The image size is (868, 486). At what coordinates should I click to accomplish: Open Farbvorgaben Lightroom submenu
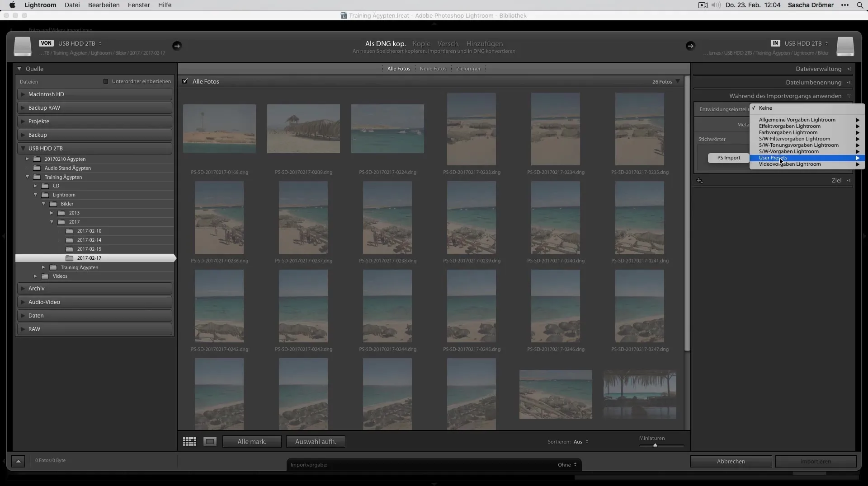click(x=807, y=132)
